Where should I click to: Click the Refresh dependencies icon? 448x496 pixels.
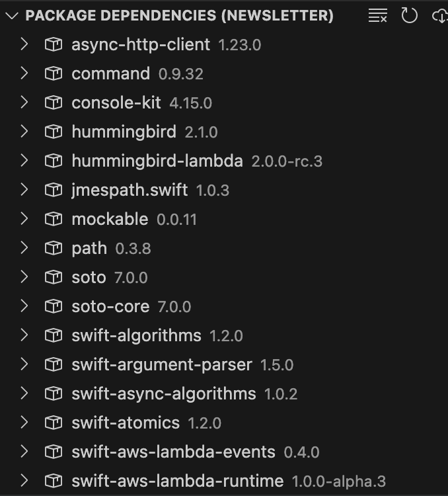[410, 16]
